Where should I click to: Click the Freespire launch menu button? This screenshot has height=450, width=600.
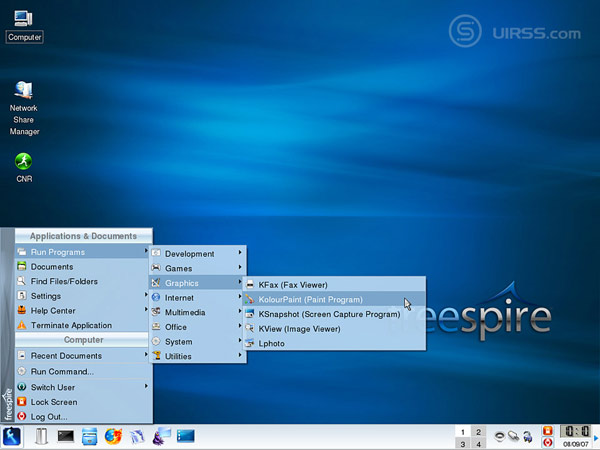[x=13, y=436]
